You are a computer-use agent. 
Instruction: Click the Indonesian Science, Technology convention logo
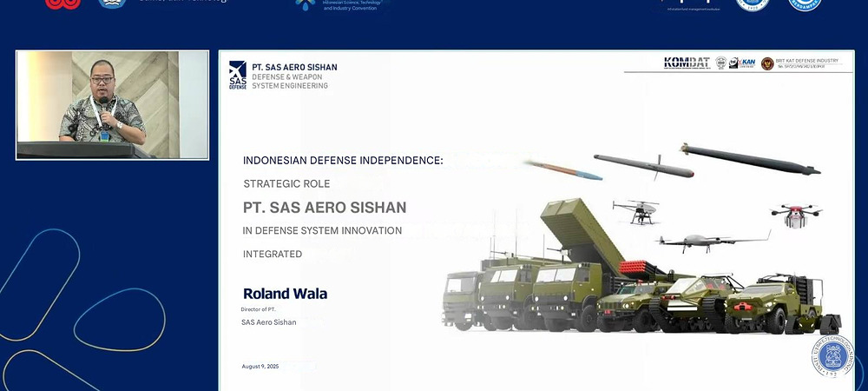(343, 7)
